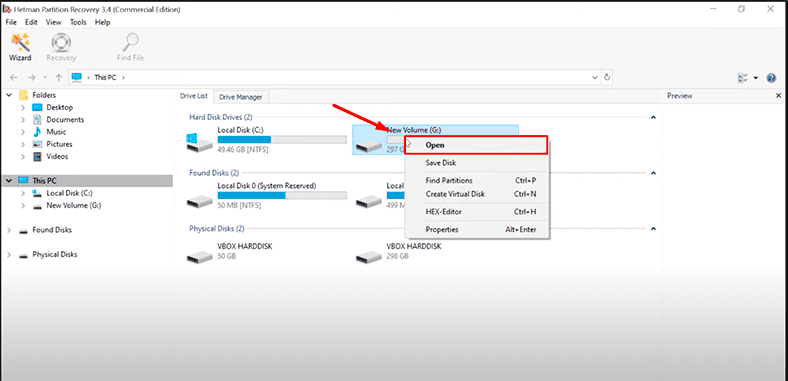Expand the Found Disks tree node
Image resolution: width=788 pixels, height=381 pixels.
(9, 230)
